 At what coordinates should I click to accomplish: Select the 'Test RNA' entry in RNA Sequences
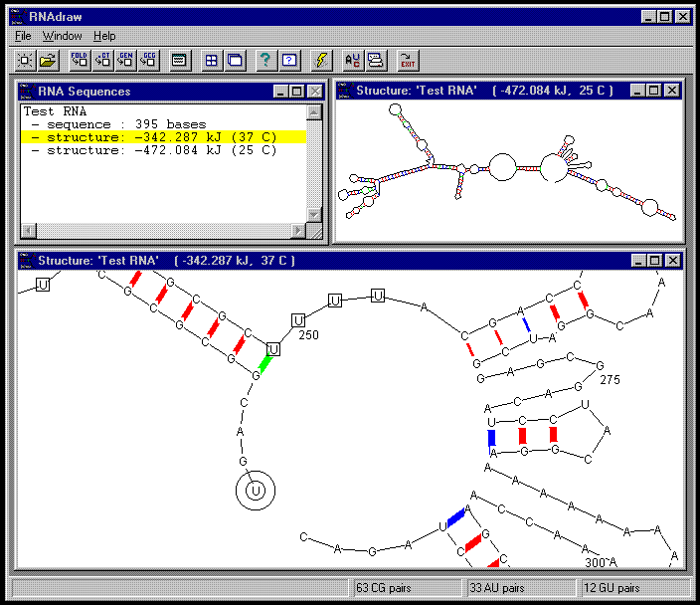pos(55,111)
